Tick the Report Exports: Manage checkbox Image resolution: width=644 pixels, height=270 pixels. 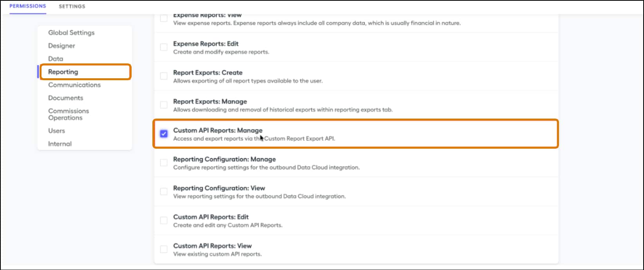164,105
